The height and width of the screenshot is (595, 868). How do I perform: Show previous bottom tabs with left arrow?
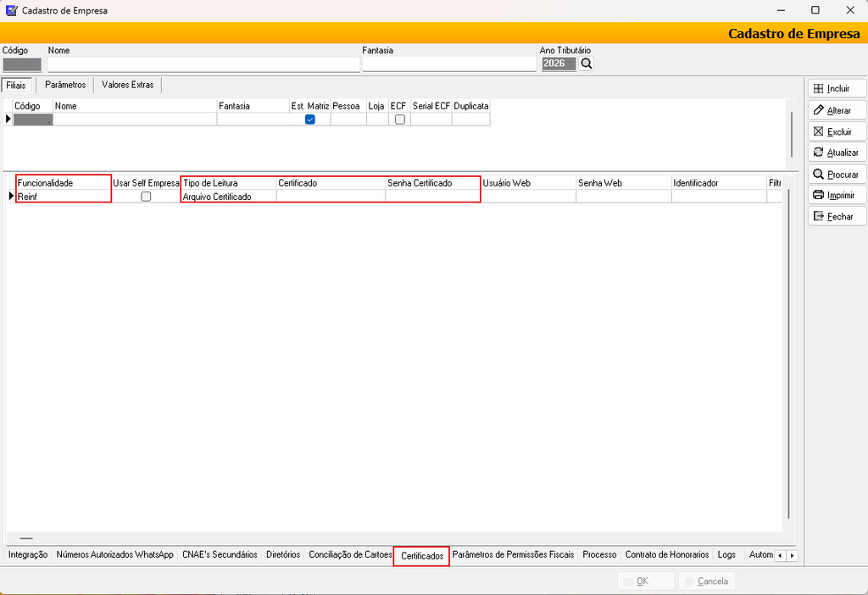[780, 556]
